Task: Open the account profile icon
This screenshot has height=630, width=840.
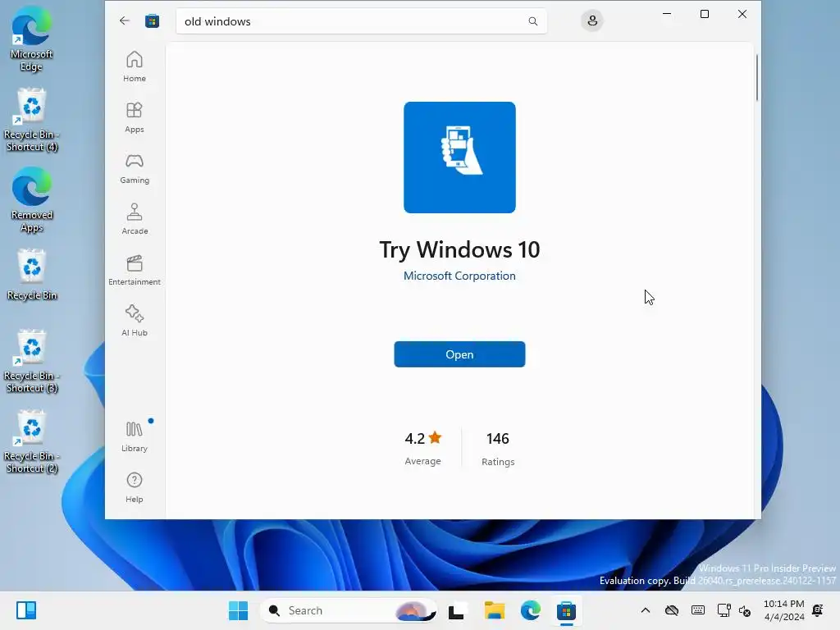Action: [x=592, y=21]
